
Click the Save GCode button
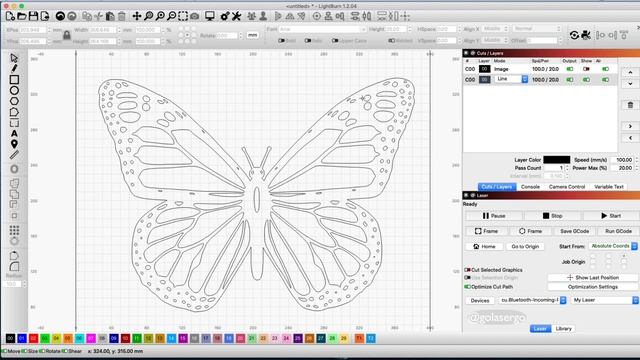click(x=574, y=231)
